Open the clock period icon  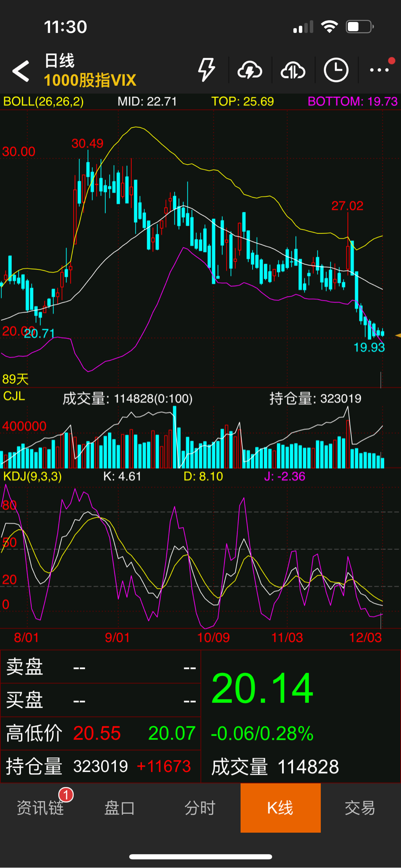tap(336, 70)
